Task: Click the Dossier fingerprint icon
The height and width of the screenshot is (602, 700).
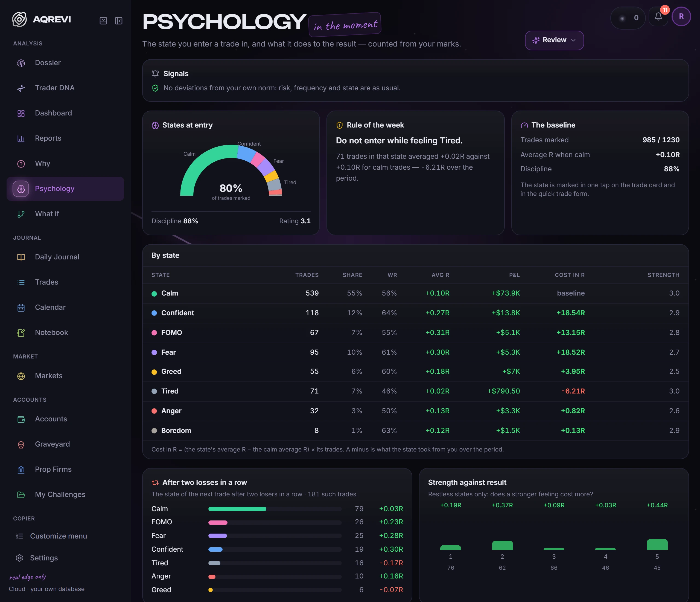Action: 21,63
